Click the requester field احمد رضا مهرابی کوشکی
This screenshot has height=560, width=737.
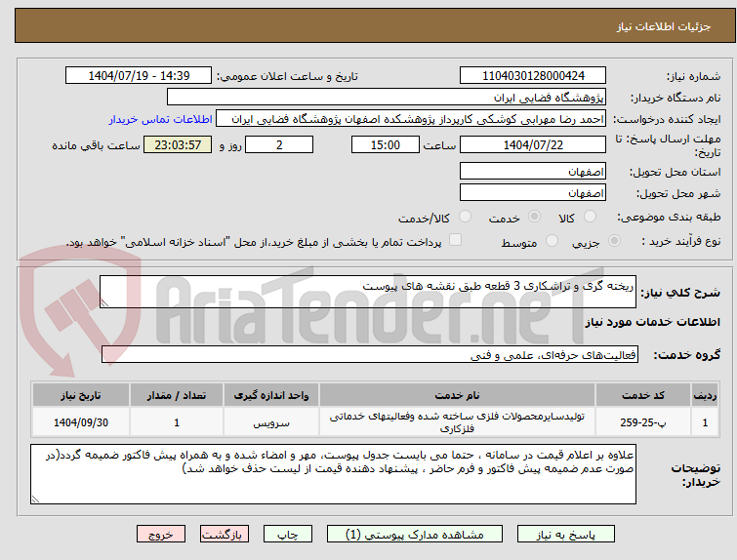411,119
